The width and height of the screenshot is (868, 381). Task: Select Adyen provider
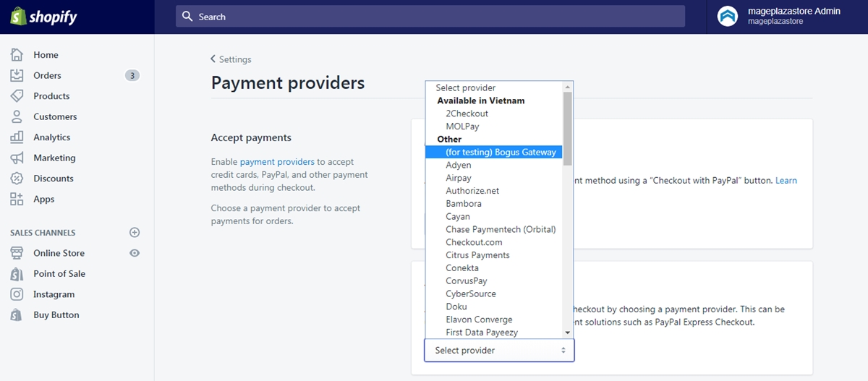tap(494, 165)
